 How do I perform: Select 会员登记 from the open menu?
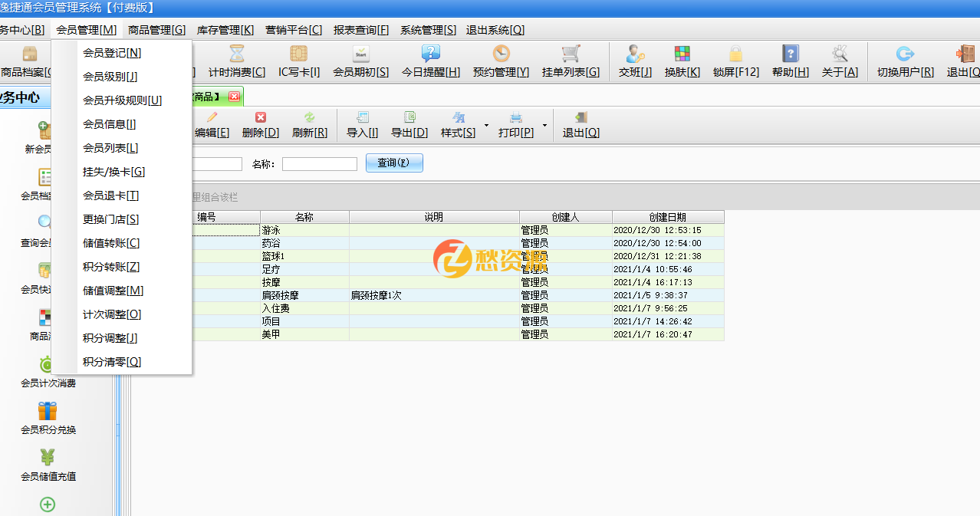[112, 53]
